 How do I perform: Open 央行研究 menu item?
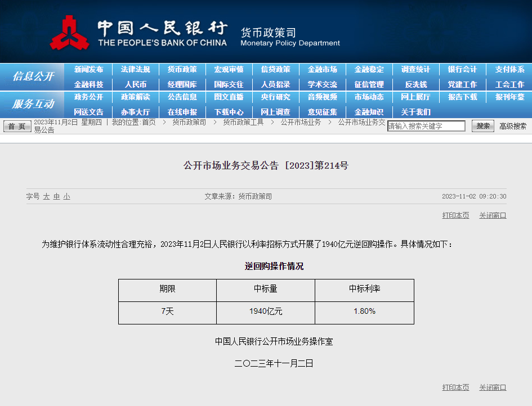(x=276, y=97)
